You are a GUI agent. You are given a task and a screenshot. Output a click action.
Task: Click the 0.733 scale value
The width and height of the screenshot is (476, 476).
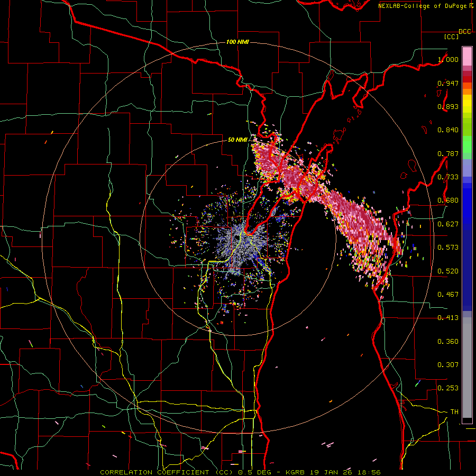coord(448,177)
